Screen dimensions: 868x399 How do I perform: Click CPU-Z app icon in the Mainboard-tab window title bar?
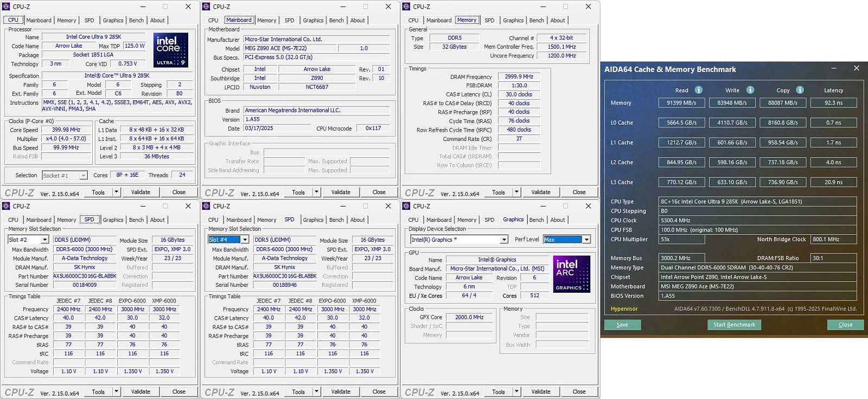tap(206, 7)
